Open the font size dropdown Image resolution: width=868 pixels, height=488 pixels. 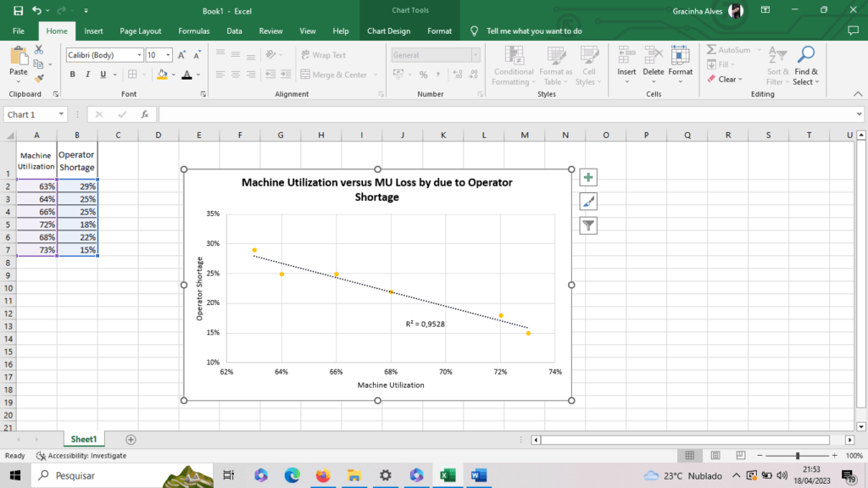(169, 55)
